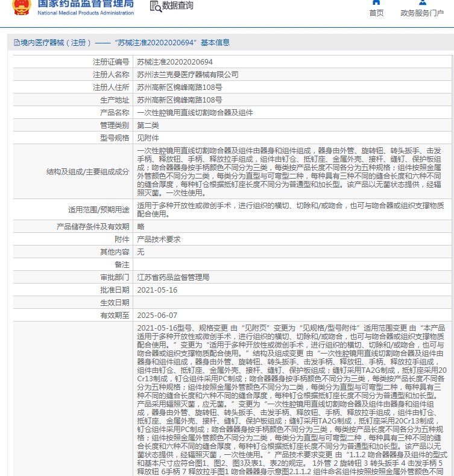Open the 数据查询 search icon
This screenshot has height=476, width=454.
[x=156, y=6]
